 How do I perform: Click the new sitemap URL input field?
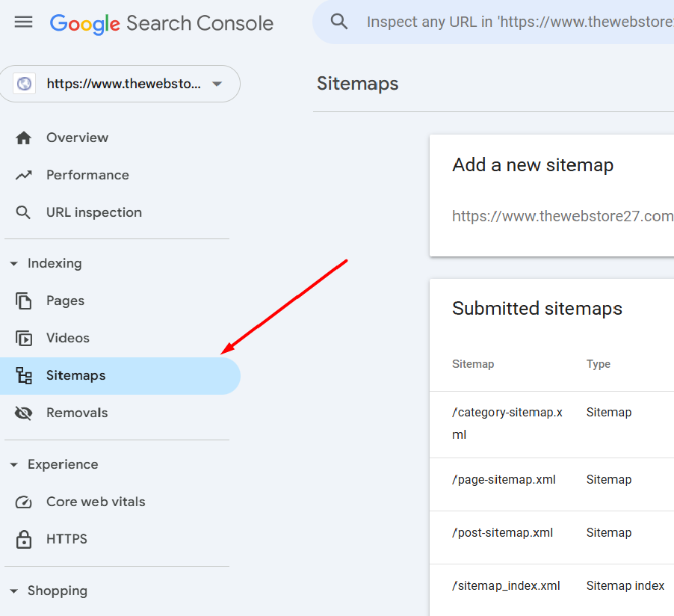(563, 216)
